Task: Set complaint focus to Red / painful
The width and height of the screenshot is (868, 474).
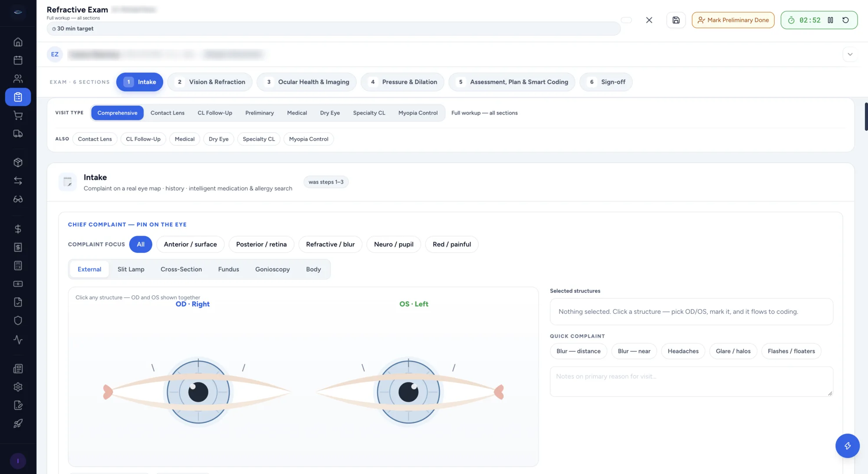Action: pyautogui.click(x=452, y=244)
